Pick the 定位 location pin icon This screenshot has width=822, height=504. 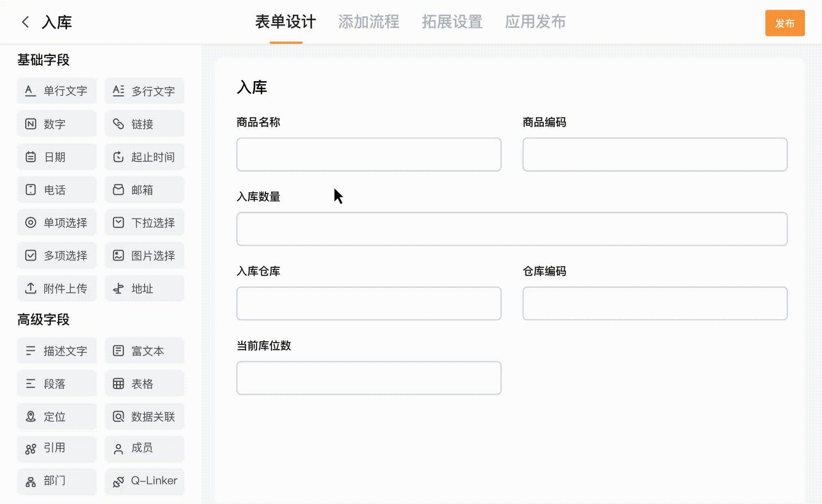[30, 416]
